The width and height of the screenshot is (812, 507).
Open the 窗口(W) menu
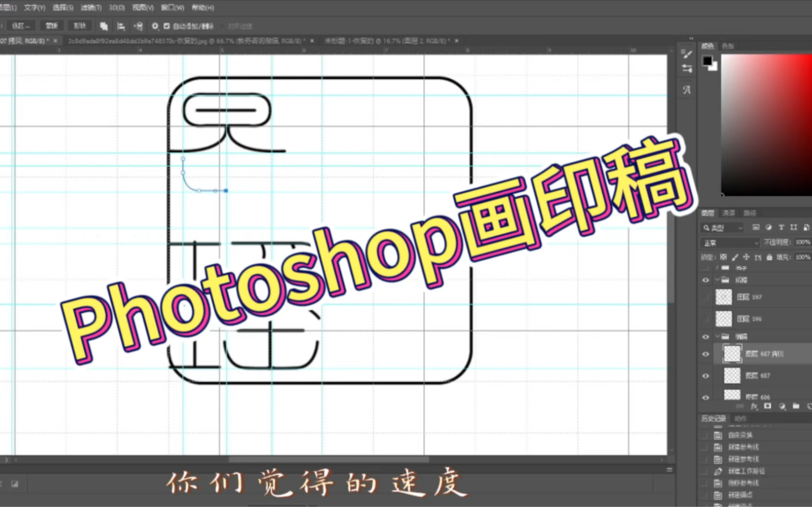[x=173, y=8]
